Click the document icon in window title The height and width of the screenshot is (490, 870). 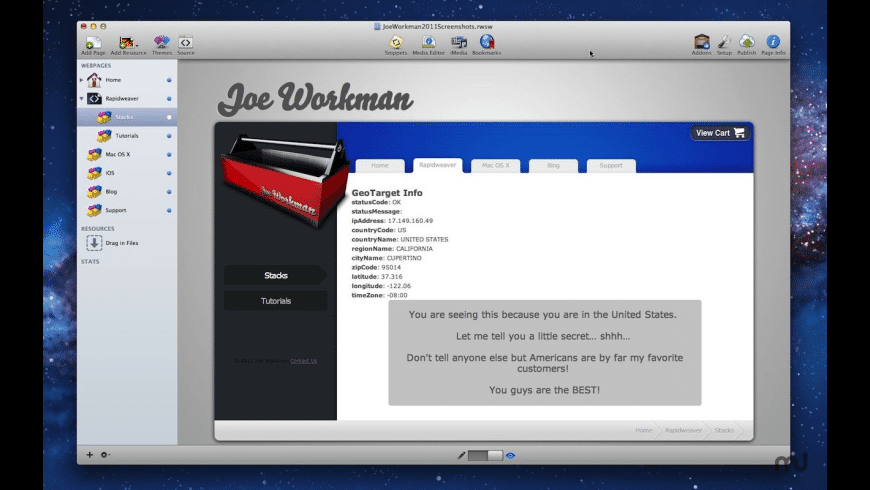(377, 26)
